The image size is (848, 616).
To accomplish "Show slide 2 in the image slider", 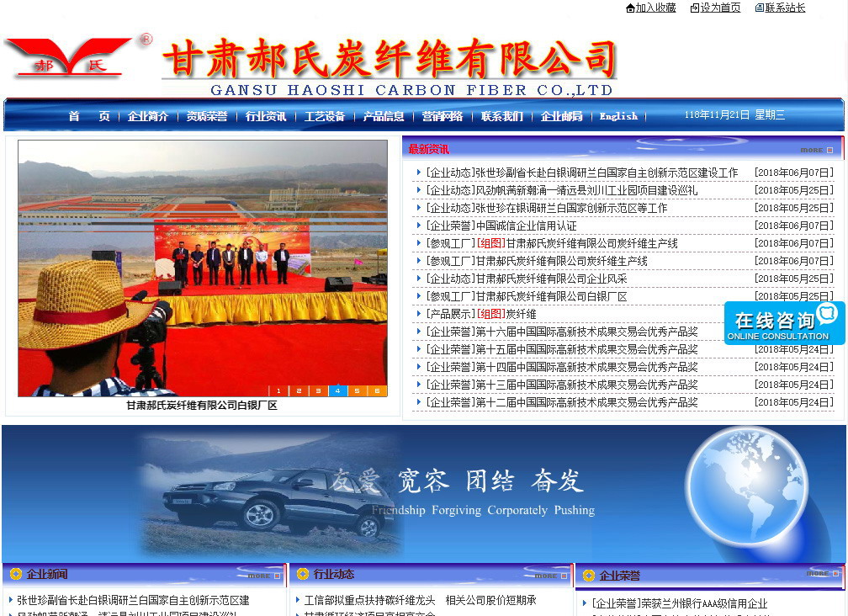I will coord(299,390).
